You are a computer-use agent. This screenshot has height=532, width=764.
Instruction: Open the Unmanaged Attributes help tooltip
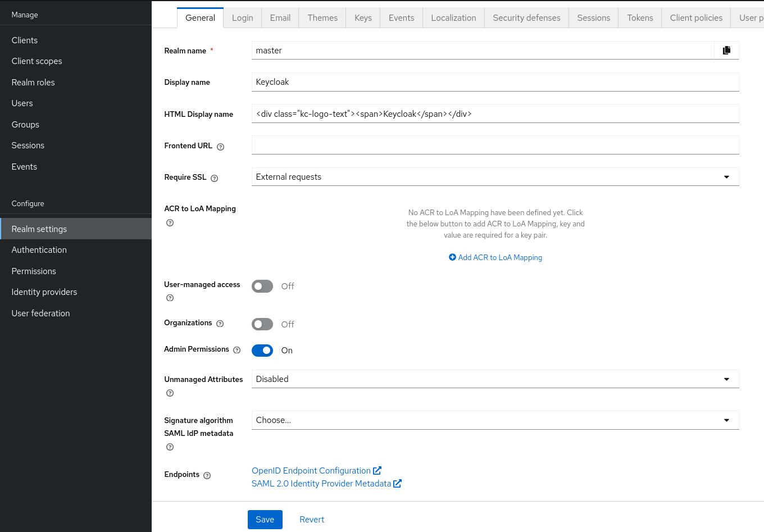[170, 393]
